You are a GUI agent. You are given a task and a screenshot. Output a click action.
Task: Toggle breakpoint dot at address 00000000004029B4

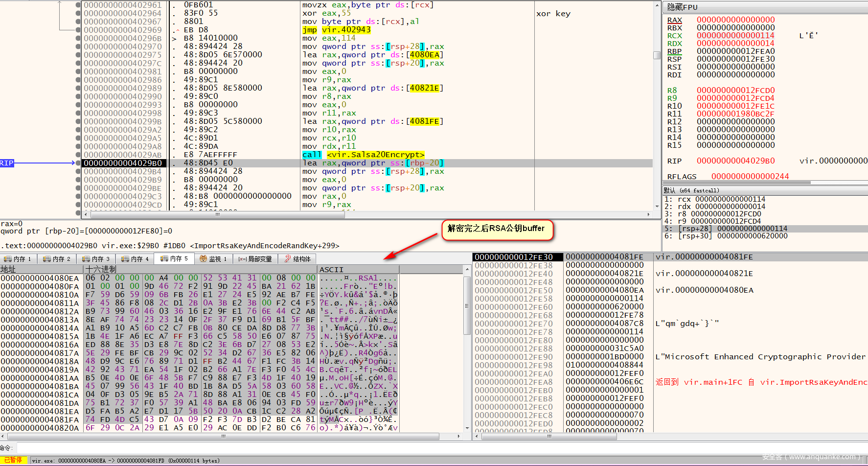pos(78,171)
